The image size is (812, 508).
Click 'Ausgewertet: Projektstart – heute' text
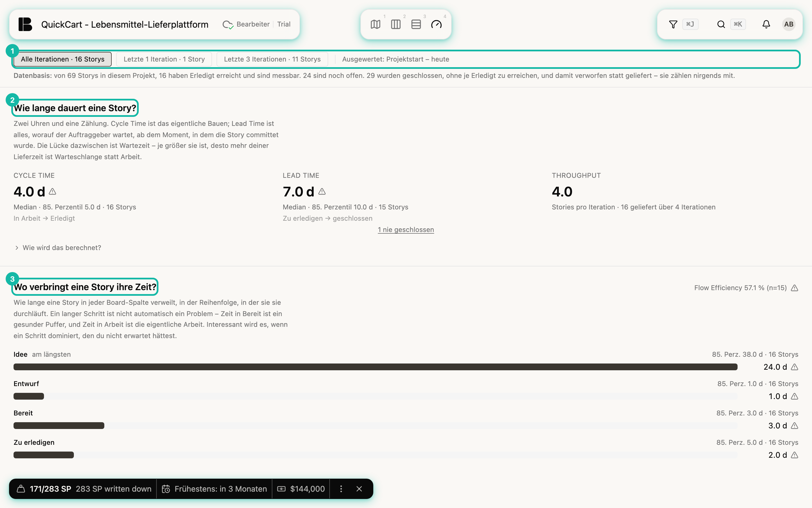(396, 59)
